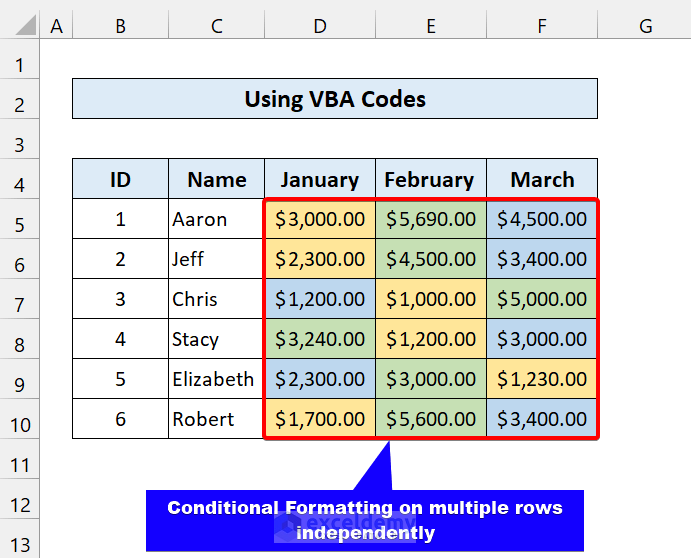Screen dimensions: 691x558
Task: Click the February header cell
Action: click(x=430, y=180)
